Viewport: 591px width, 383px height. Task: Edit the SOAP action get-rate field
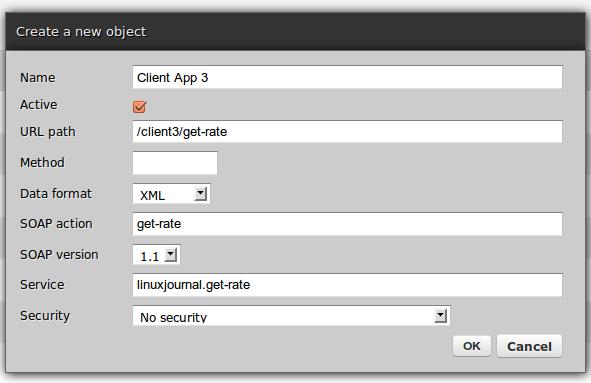coord(347,224)
